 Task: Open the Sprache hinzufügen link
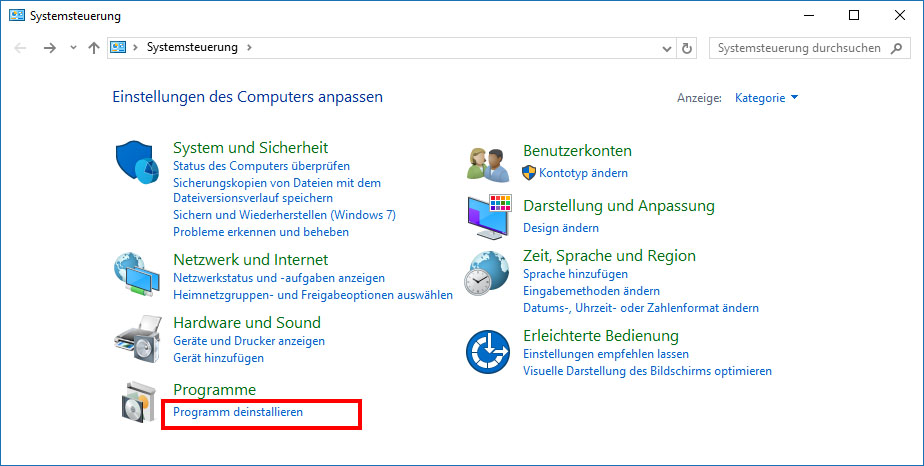(x=575, y=274)
